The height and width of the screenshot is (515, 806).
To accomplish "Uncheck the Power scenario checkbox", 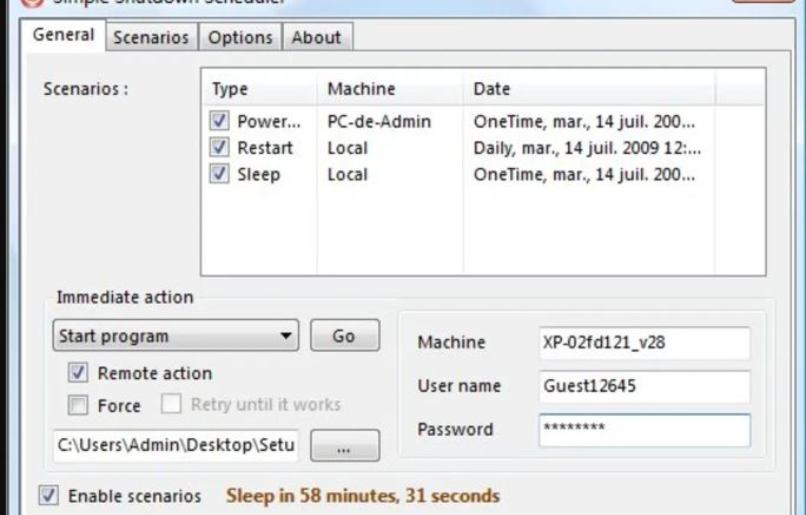I will point(219,121).
